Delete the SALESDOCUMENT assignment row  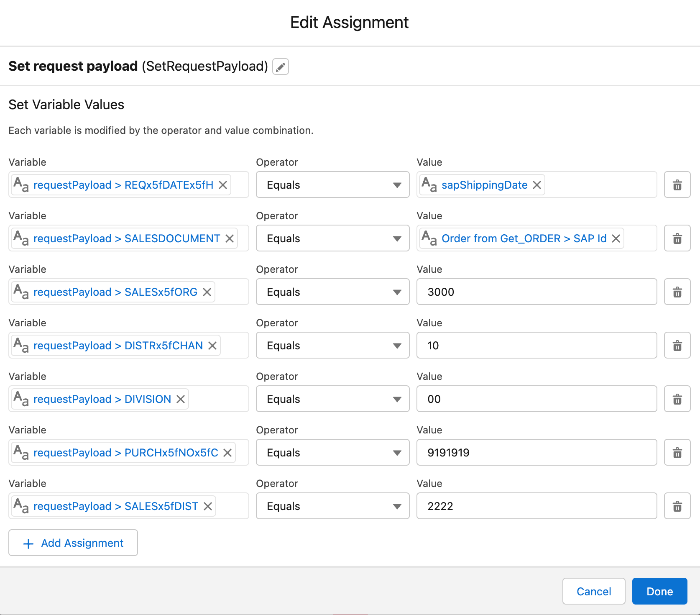pos(677,238)
